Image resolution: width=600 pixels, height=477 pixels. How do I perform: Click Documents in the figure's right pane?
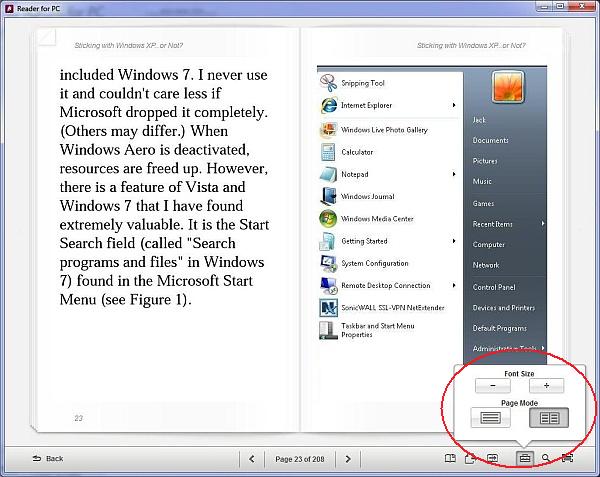(490, 140)
